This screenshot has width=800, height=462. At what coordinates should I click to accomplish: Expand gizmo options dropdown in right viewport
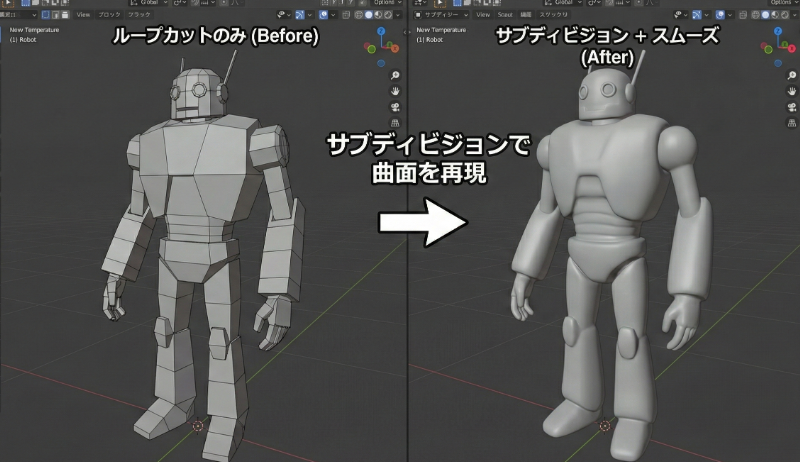coord(707,15)
